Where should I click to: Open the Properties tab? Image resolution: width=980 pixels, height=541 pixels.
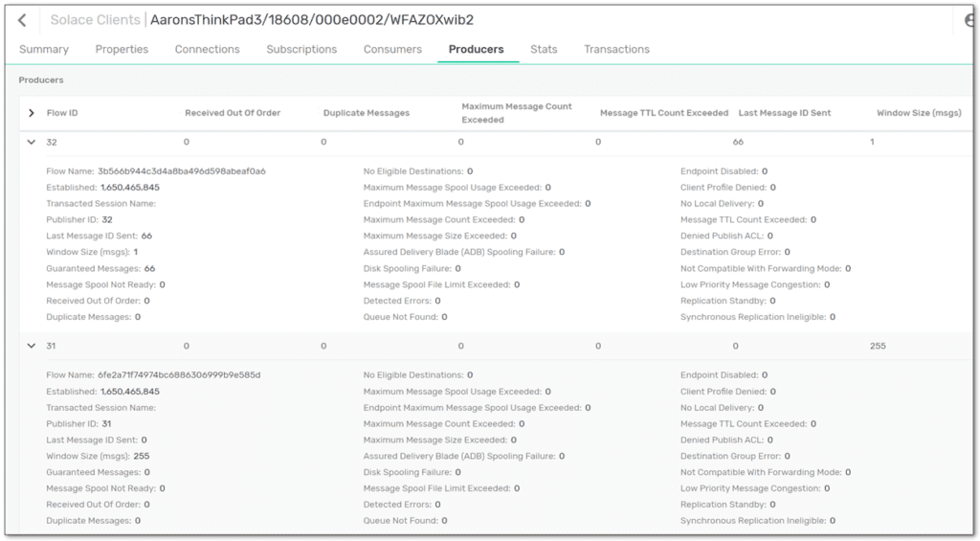[x=122, y=50]
